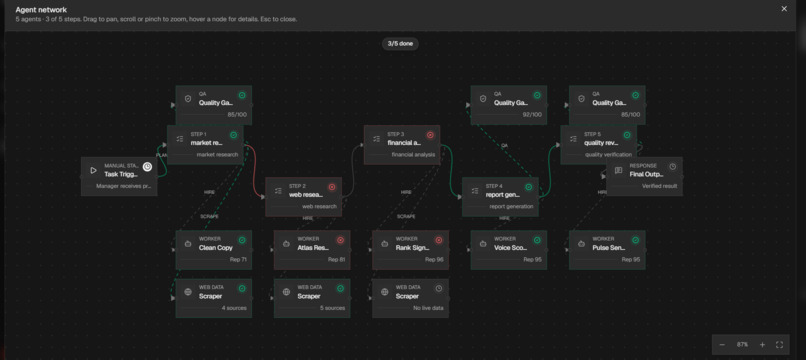The width and height of the screenshot is (806, 360).
Task: Click the green check status on Clean Copy worker
Action: [242, 240]
